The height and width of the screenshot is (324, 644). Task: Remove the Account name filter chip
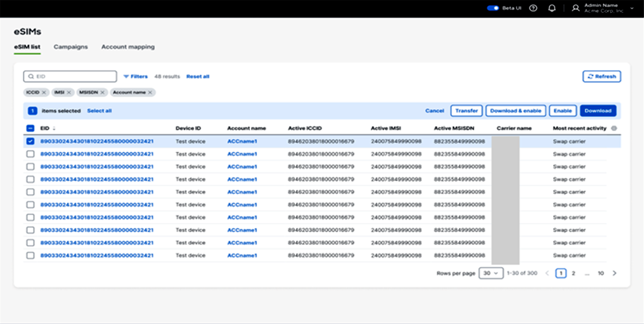pyautogui.click(x=150, y=92)
